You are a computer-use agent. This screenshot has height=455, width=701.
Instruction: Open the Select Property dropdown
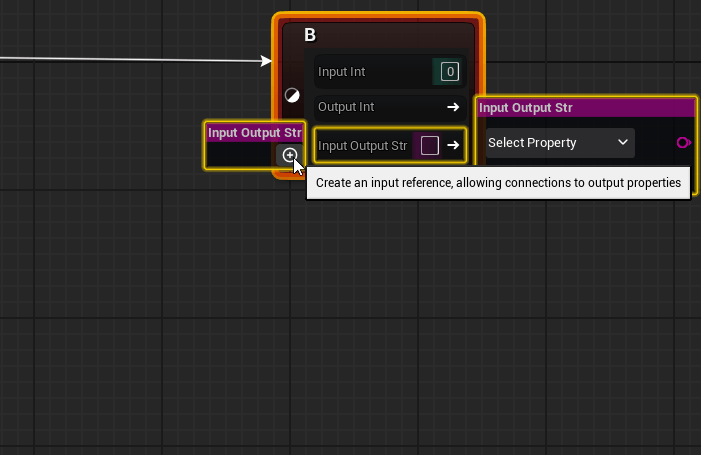tap(558, 143)
